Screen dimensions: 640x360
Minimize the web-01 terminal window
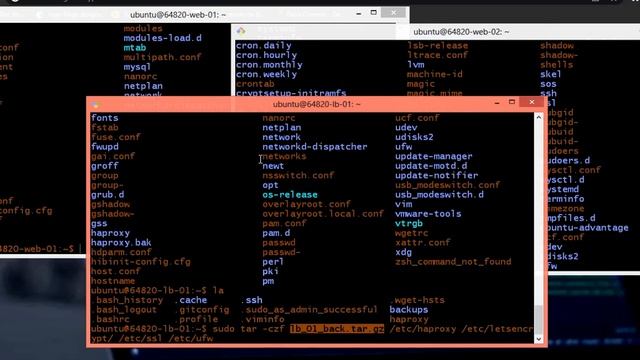tap(358, 13)
